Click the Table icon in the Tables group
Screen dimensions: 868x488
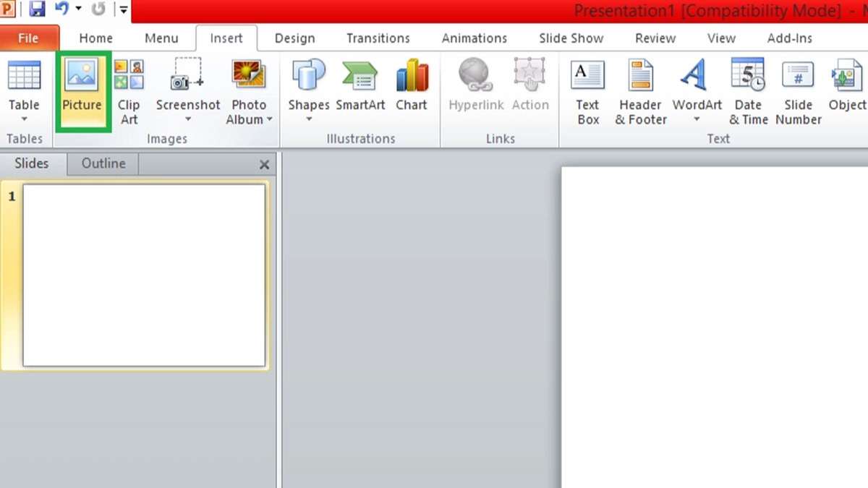pyautogui.click(x=24, y=74)
